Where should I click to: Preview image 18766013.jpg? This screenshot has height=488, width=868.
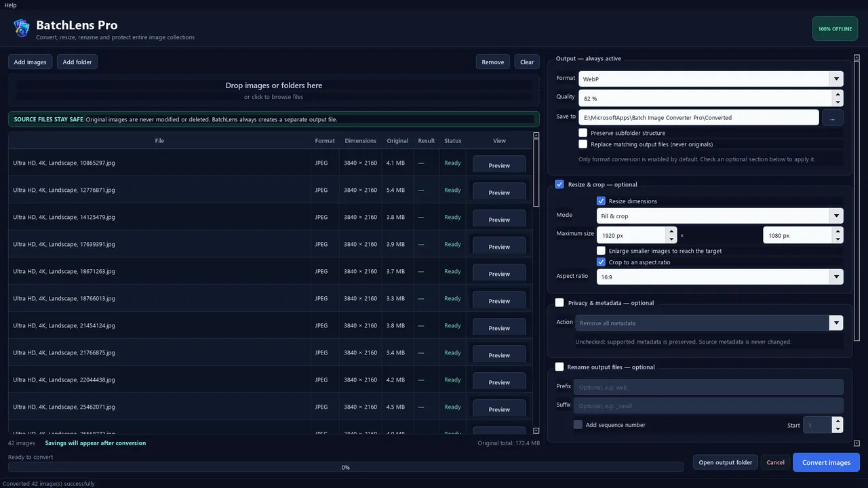click(499, 301)
